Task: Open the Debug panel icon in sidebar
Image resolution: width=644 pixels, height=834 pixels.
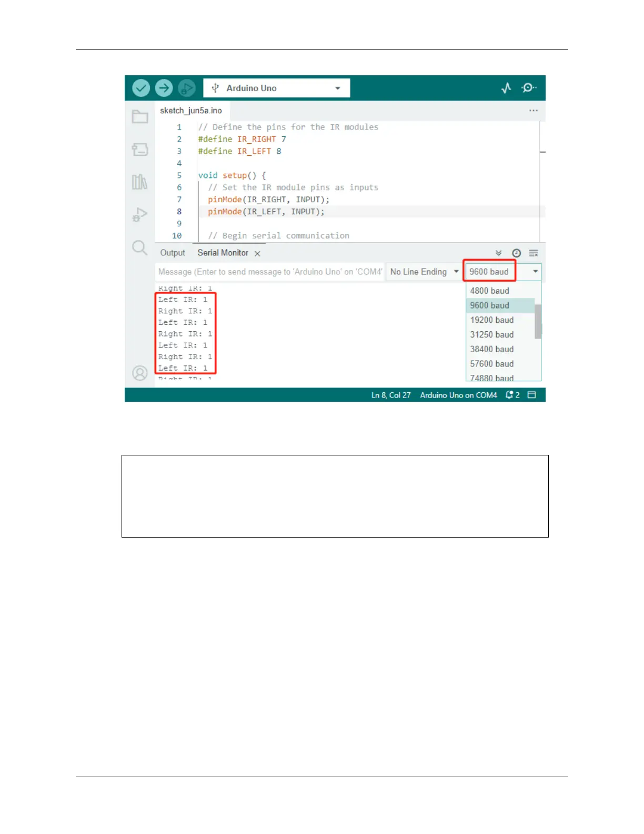Action: 140,215
